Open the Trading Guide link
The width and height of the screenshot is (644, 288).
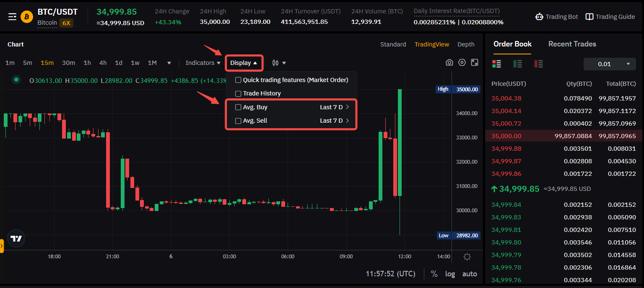tap(610, 17)
